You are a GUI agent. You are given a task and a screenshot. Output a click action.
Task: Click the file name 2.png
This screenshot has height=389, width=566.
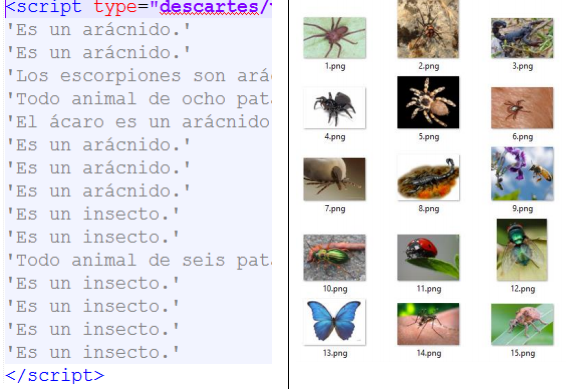point(429,66)
